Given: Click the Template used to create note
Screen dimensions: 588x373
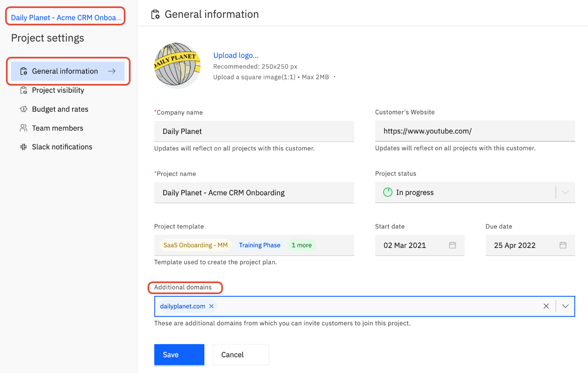Looking at the screenshot, I should click(215, 262).
